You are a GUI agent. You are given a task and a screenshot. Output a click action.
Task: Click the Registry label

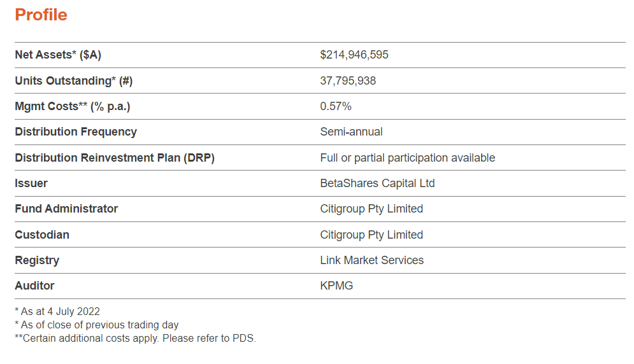pyautogui.click(x=37, y=260)
